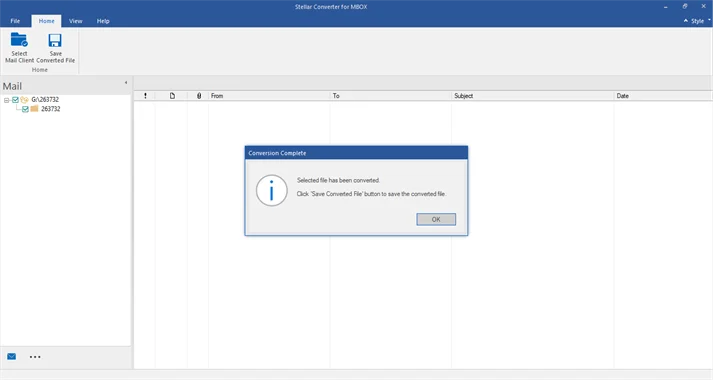The width and height of the screenshot is (713, 380).
Task: Sort by the importance exclamation column
Action: 145,96
